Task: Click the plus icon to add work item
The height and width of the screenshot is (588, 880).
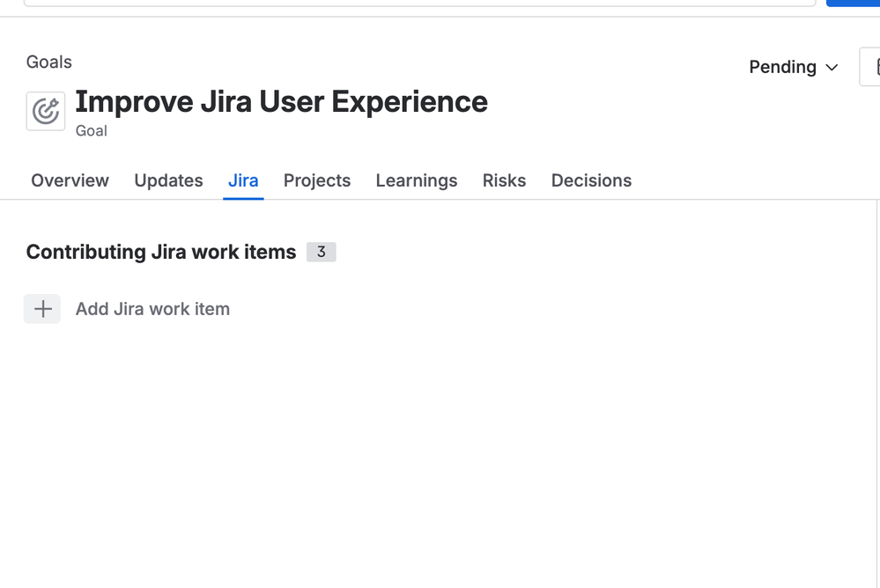Action: (x=42, y=309)
